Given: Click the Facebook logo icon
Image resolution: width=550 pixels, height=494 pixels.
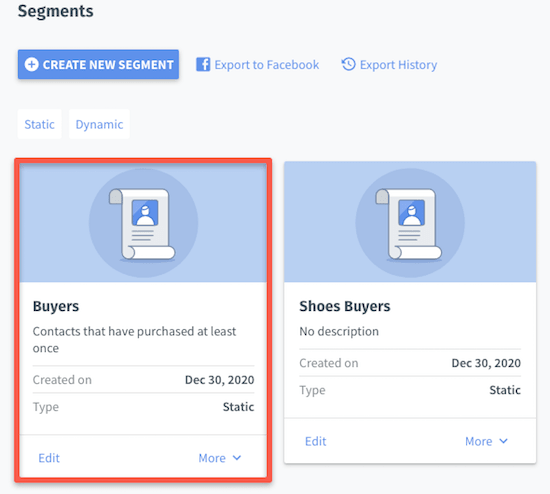Looking at the screenshot, I should [x=203, y=65].
